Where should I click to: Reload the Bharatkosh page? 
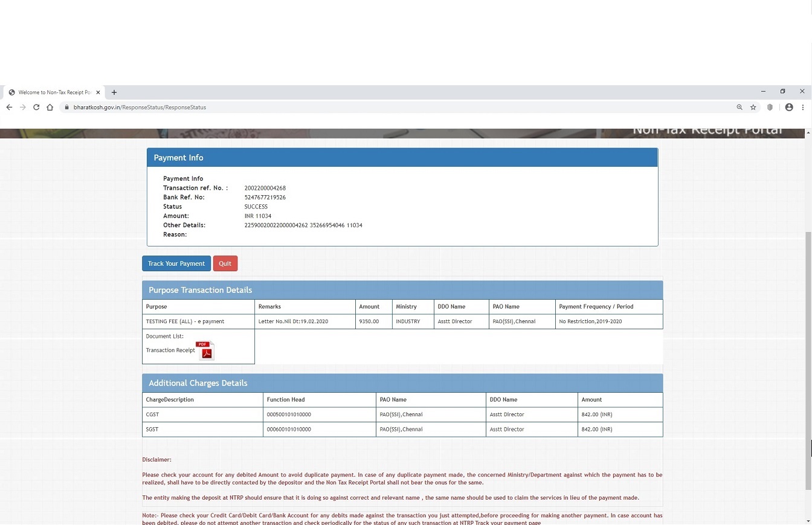(x=36, y=108)
